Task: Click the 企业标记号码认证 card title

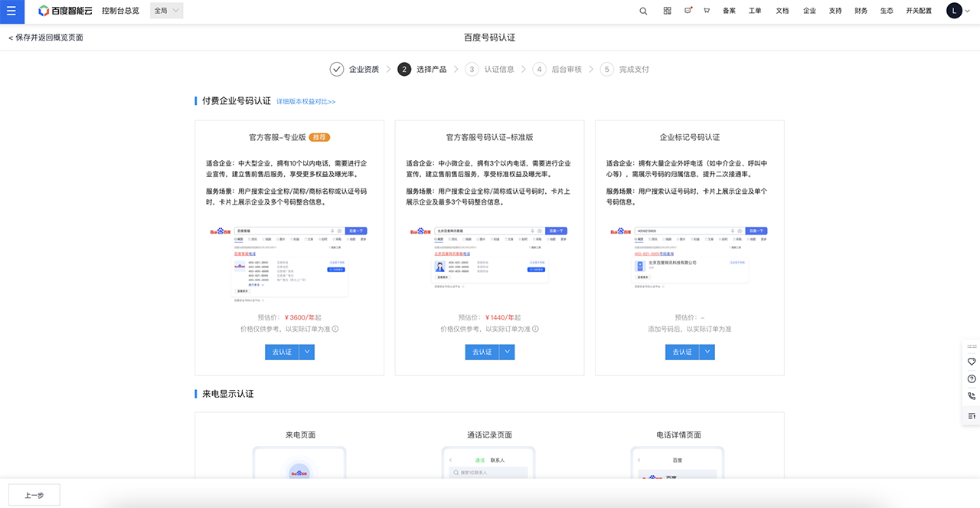Action: [x=690, y=137]
